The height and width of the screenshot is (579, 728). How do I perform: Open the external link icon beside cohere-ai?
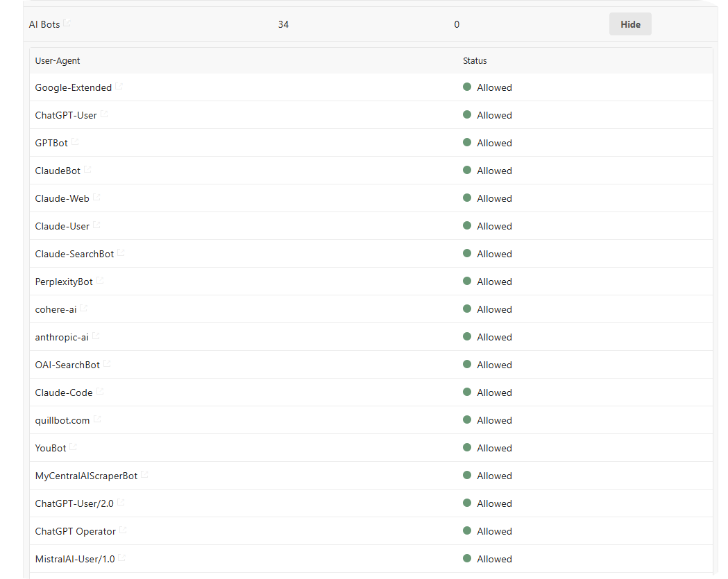coord(84,308)
